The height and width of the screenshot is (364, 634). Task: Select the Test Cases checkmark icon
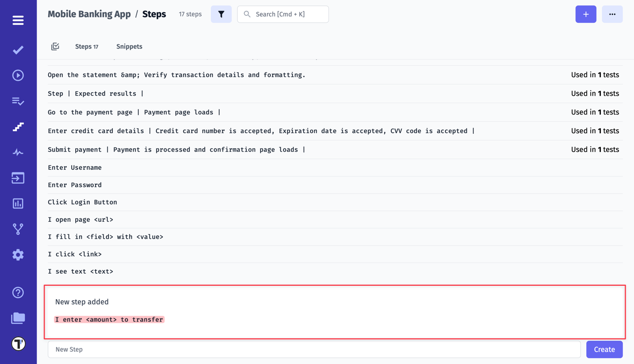click(x=18, y=50)
